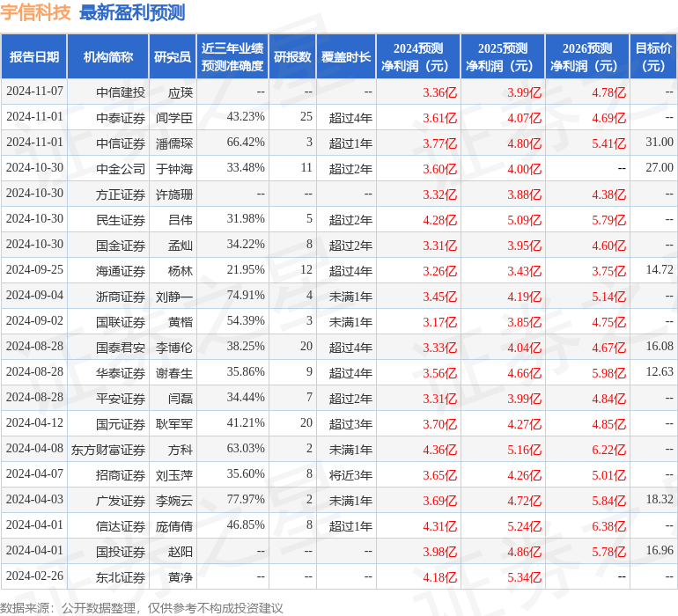Click institution 信达证券
Image resolution: width=678 pixels, height=616 pixels.
tap(121, 526)
